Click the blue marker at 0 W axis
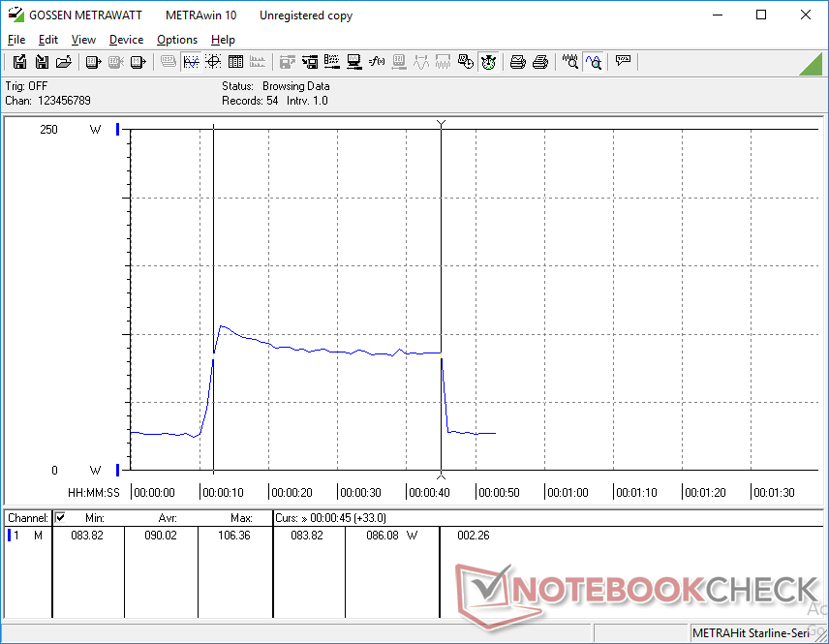 pos(117,471)
